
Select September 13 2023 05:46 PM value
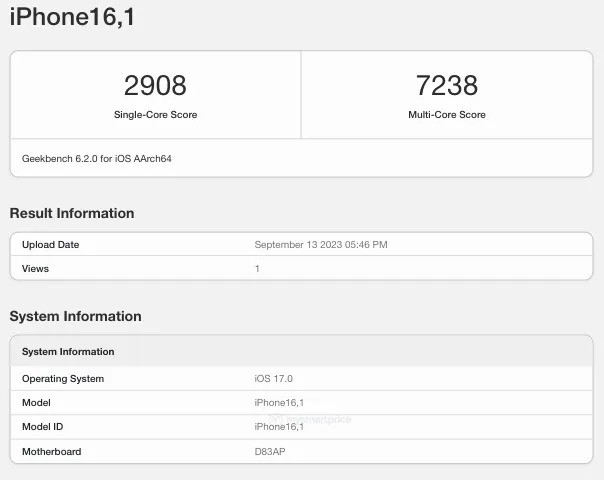[x=321, y=245]
